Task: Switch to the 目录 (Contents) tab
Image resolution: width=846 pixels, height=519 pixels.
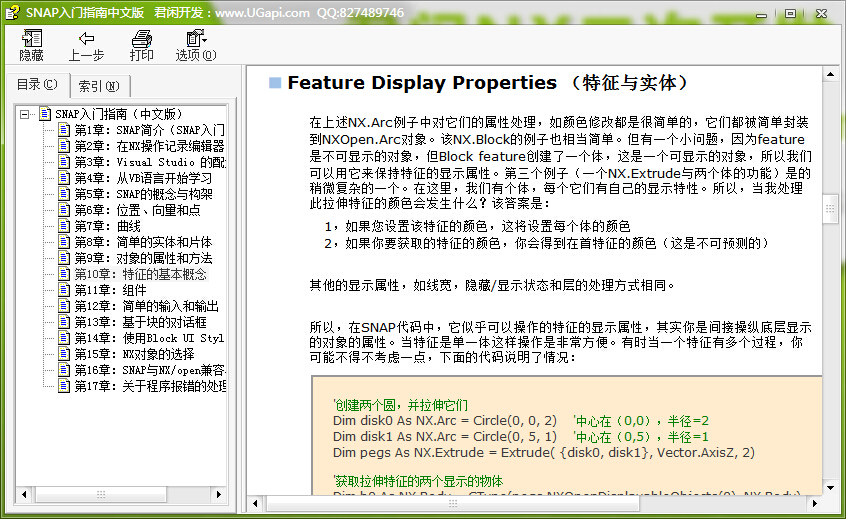Action: (x=37, y=84)
